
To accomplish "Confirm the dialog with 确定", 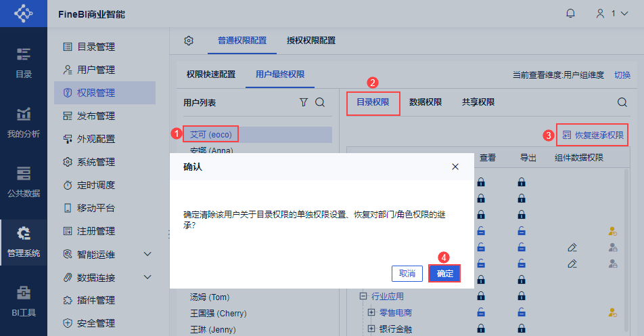I will pos(444,274).
